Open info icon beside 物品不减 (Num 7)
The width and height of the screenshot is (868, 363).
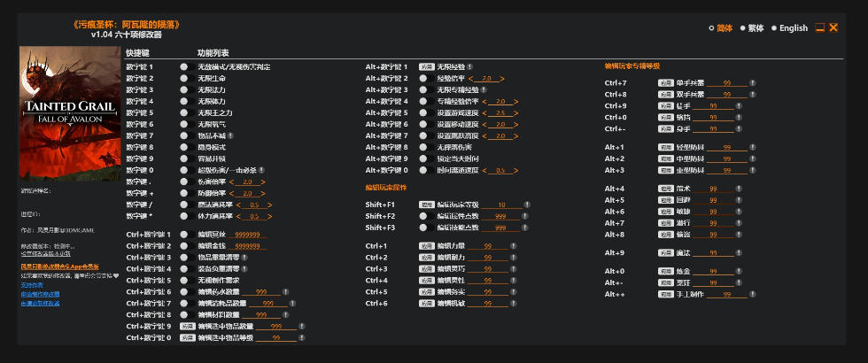click(x=230, y=135)
